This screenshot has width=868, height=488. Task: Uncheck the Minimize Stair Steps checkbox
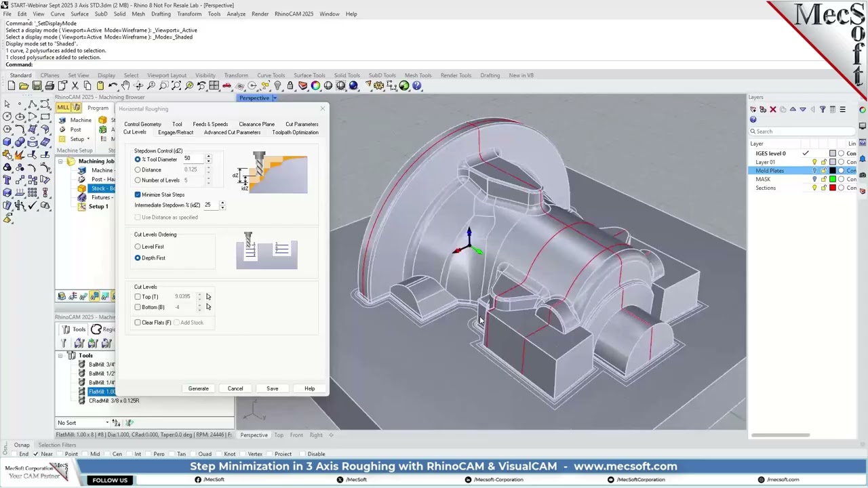click(x=138, y=195)
